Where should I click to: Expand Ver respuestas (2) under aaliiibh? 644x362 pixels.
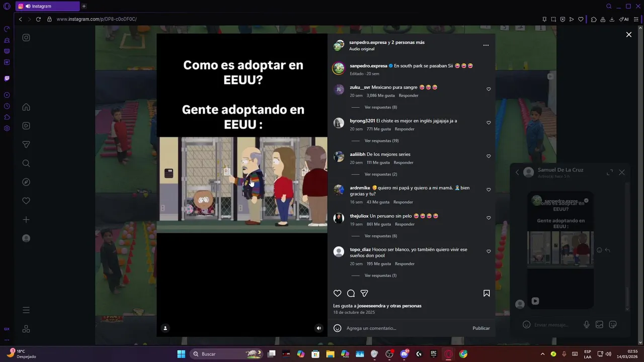(x=380, y=174)
